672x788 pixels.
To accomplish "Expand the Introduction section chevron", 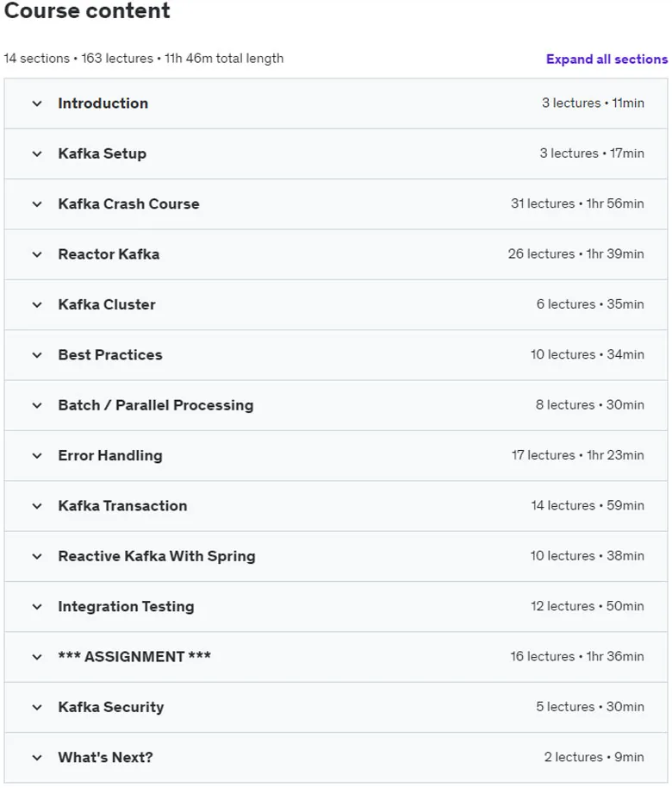I will tap(37, 103).
